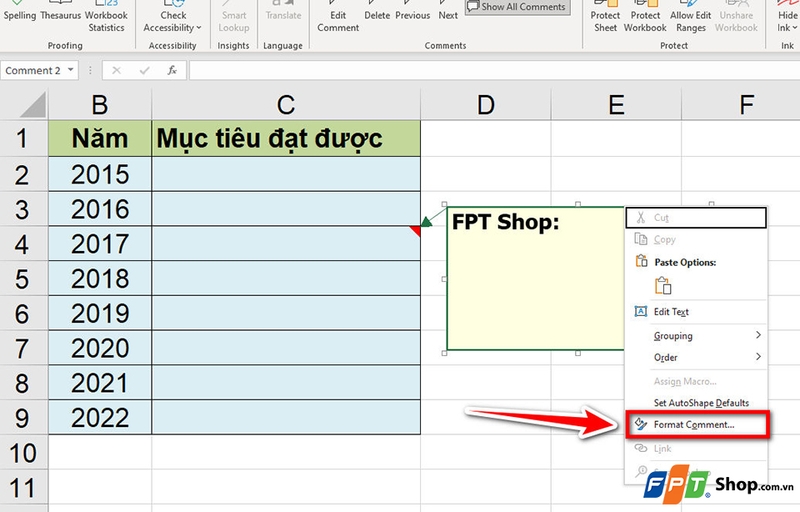Click the cell containing 2015
800x512 pixels.
coord(100,174)
